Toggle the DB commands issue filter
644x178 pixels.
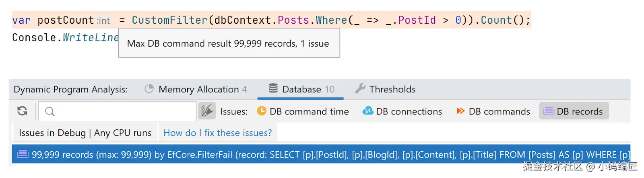(x=493, y=111)
